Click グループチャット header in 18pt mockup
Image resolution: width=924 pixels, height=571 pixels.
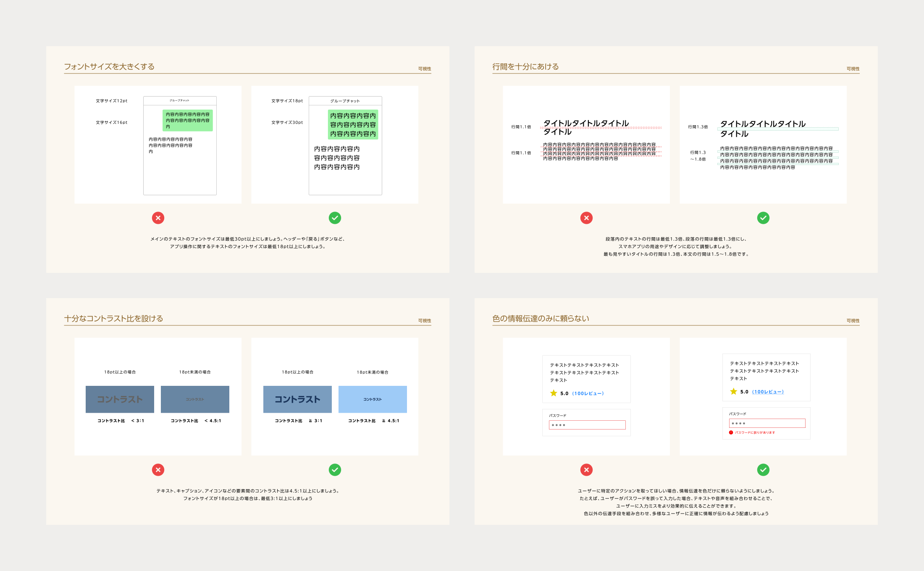pos(345,101)
